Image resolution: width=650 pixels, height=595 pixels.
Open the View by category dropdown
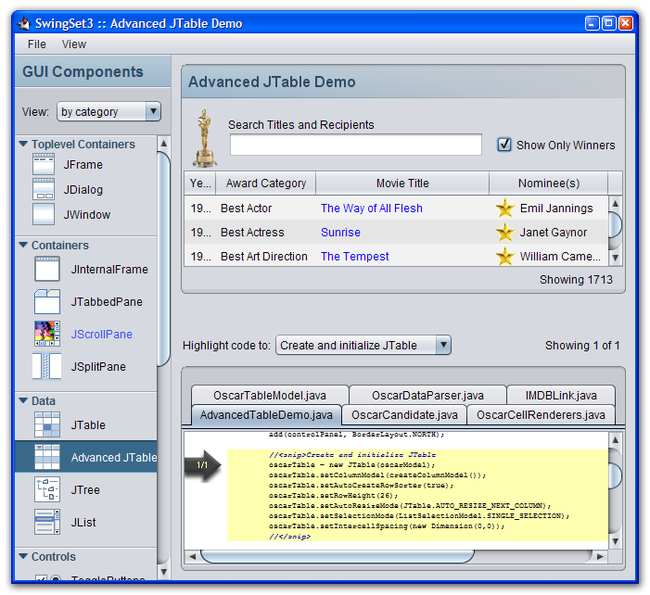(109, 112)
